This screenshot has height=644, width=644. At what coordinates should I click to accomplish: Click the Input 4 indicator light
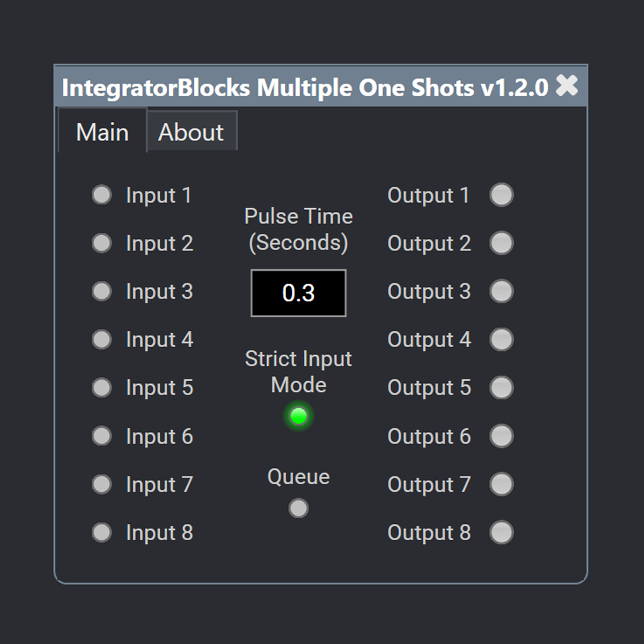coord(101,340)
